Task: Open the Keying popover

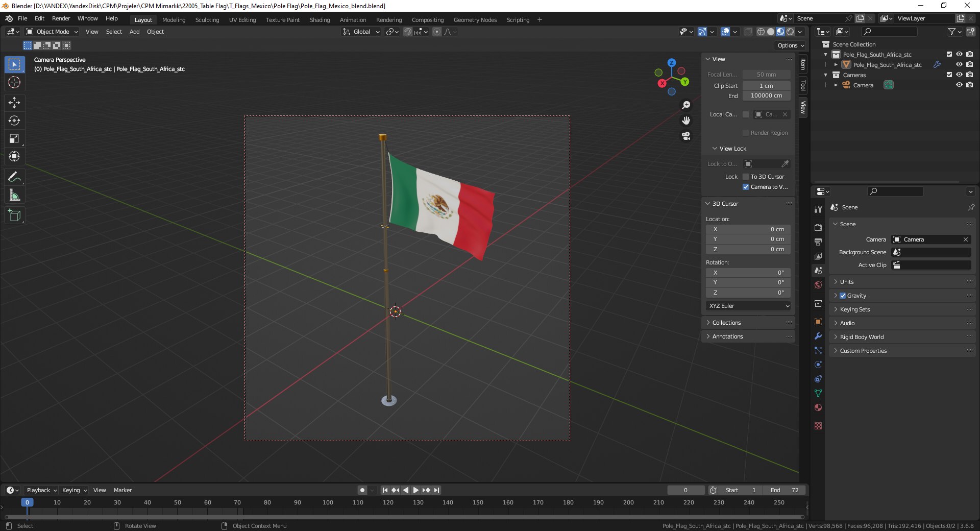Action: pyautogui.click(x=75, y=490)
